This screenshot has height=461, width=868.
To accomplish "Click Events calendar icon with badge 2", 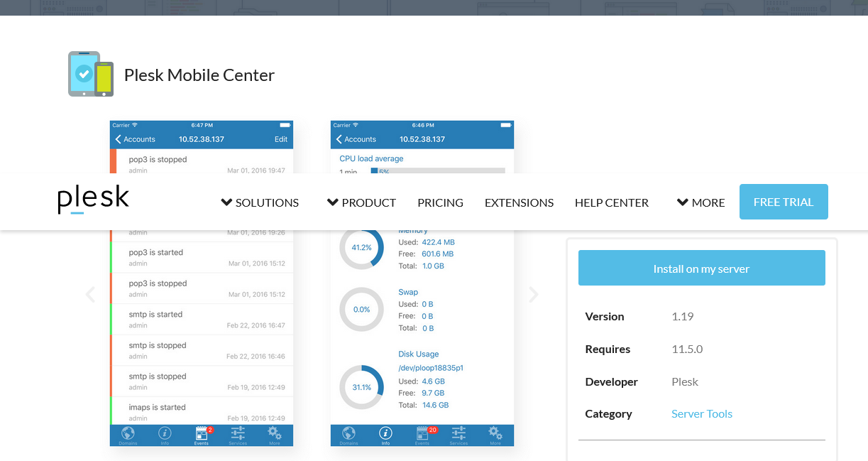I will click(202, 435).
